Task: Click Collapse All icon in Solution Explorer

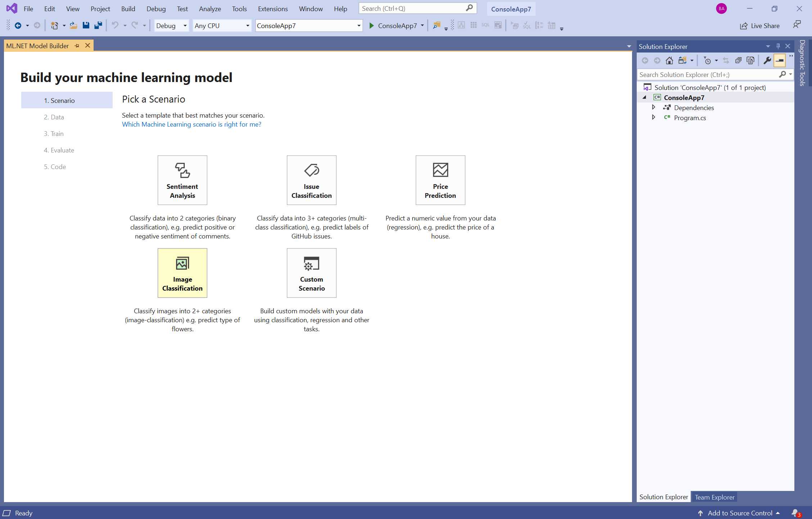Action: pos(738,60)
